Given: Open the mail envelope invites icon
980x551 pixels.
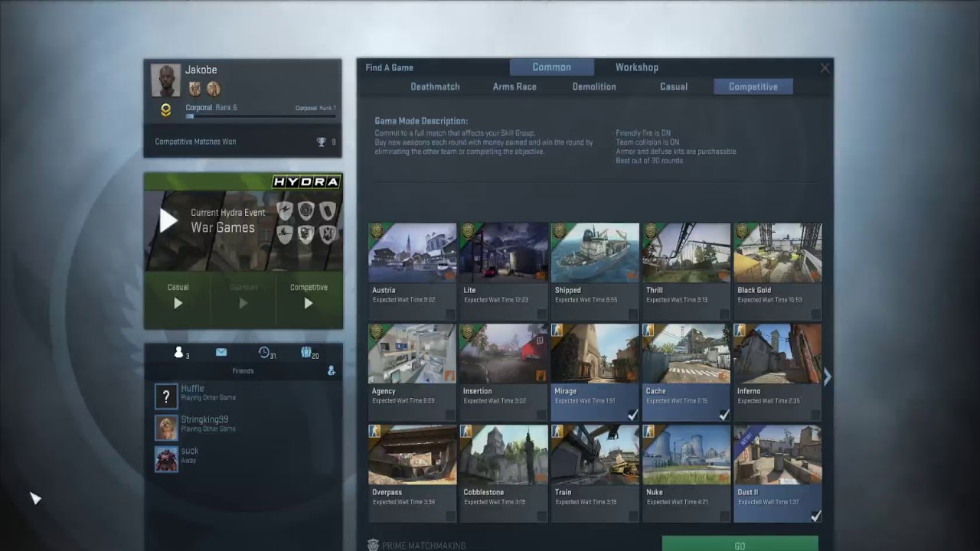Looking at the screenshot, I should coord(221,352).
